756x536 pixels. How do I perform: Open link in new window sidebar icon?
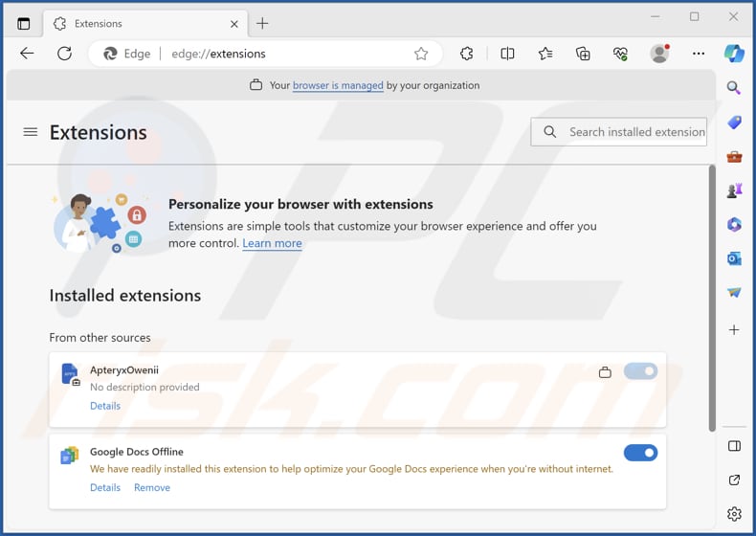coord(734,480)
